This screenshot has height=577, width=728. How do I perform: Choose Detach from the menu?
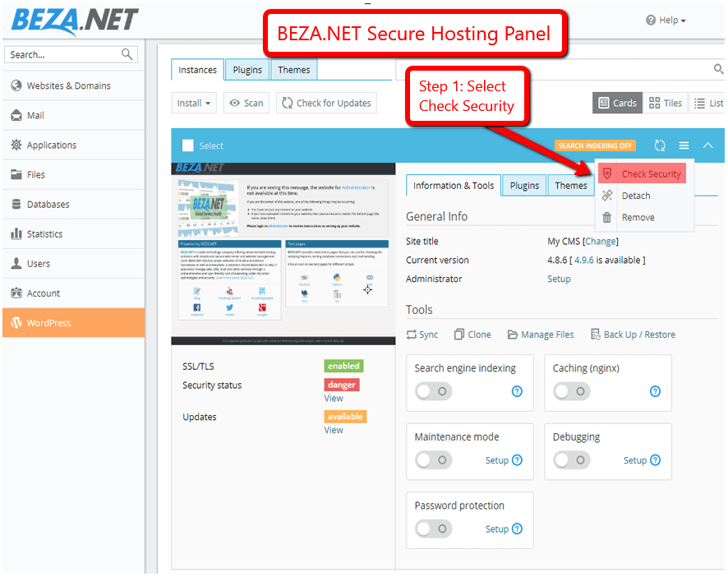(x=636, y=196)
